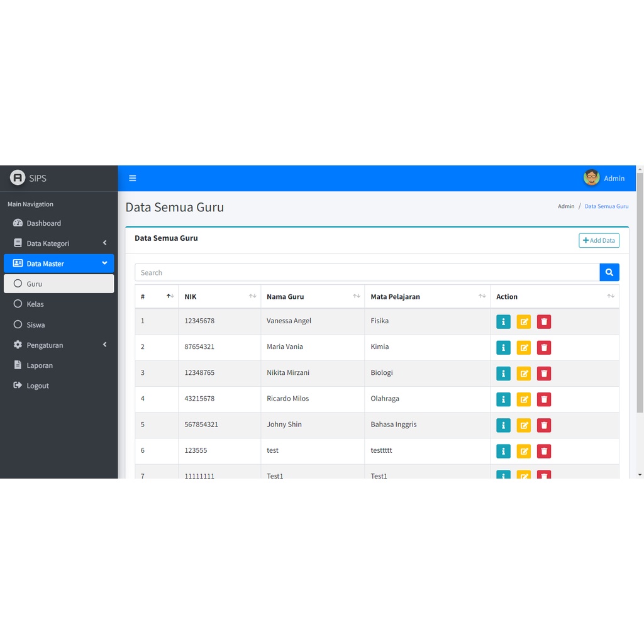The width and height of the screenshot is (644, 644).
Task: Collapse the Data Master menu
Action: click(58, 264)
